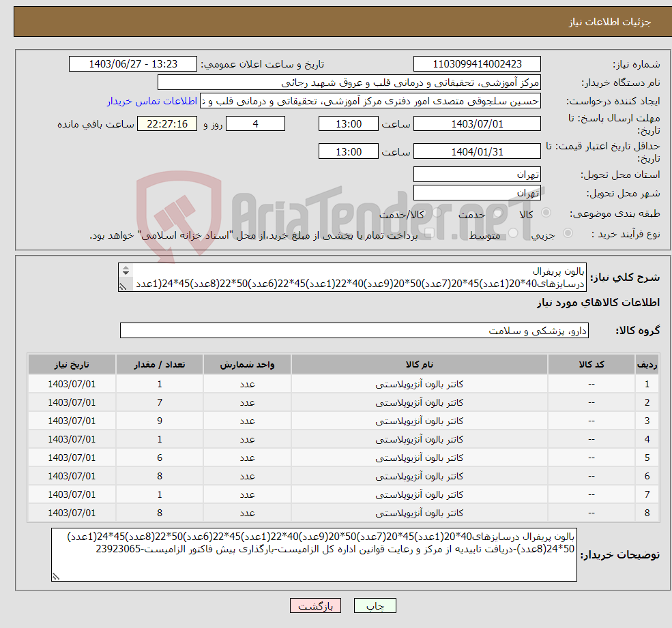Click the response deadline date 1403/07/01 field

pos(477,124)
